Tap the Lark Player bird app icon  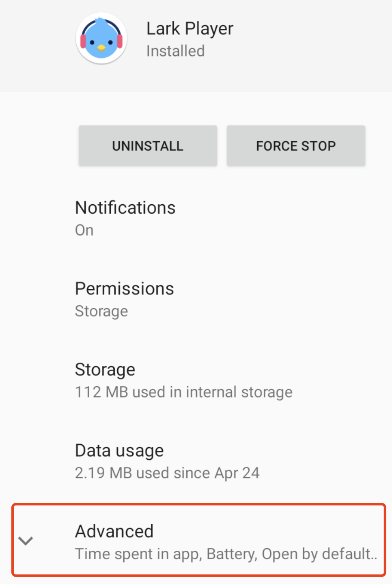pyautogui.click(x=101, y=38)
